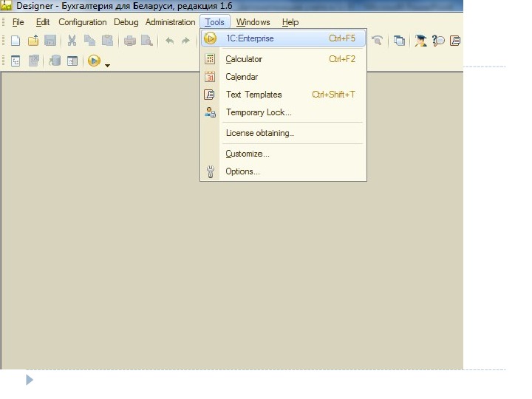
Task: Choose Temporary Lock... menu entry
Action: [x=283, y=112]
